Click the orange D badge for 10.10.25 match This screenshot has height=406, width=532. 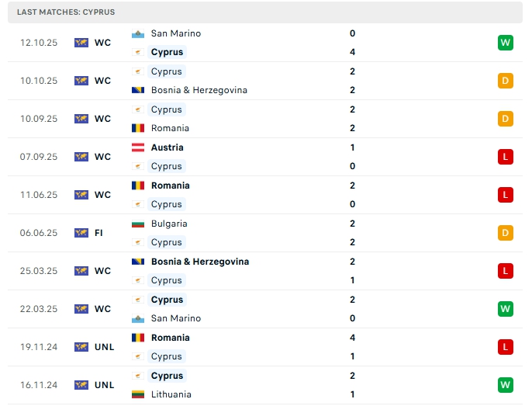pos(506,81)
